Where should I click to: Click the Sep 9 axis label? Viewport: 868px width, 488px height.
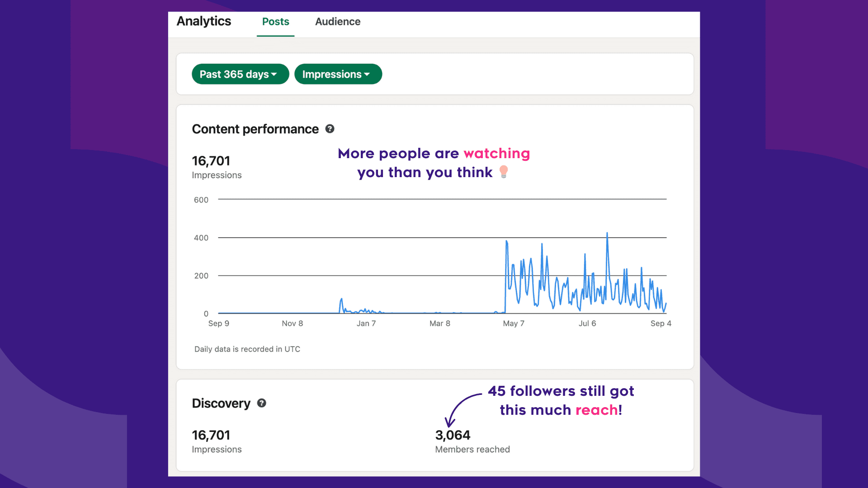point(219,324)
